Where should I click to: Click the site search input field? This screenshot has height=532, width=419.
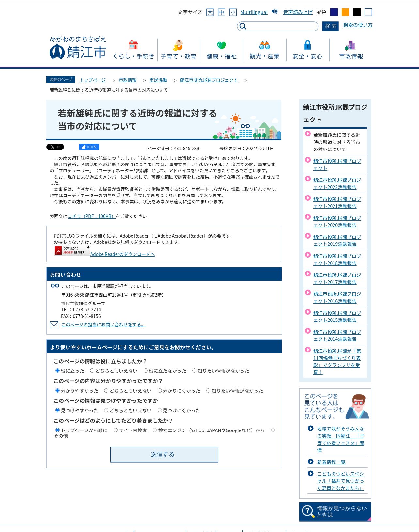pyautogui.click(x=278, y=26)
